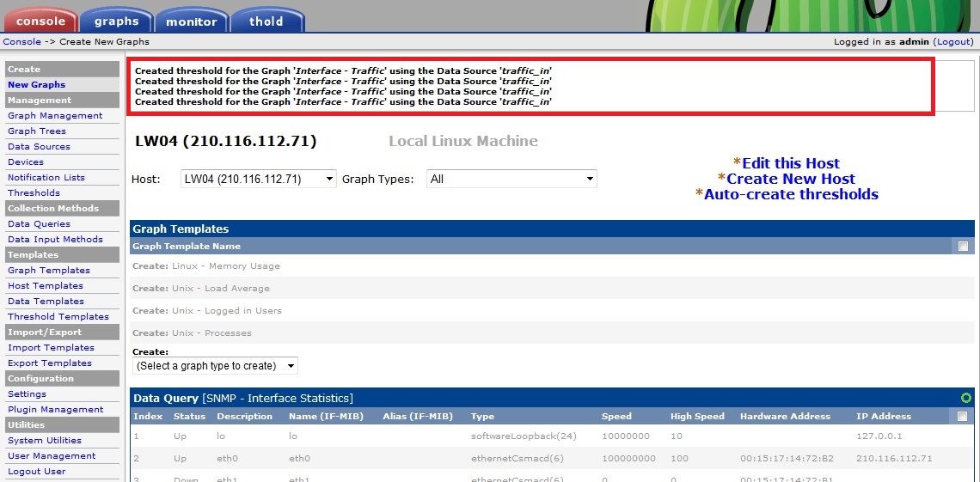Click the 00:15:17:14:72:B2 hardware address
This screenshot has width=980, height=482.
787,458
